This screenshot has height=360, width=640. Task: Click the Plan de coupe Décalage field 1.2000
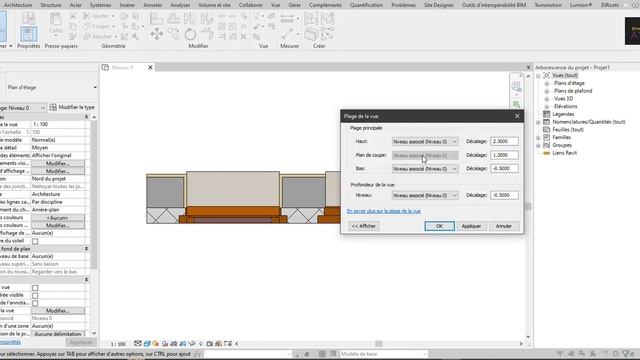[x=504, y=155]
